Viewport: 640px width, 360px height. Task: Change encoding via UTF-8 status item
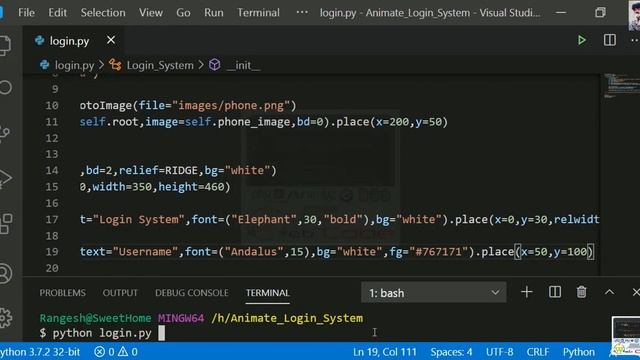tap(500, 352)
